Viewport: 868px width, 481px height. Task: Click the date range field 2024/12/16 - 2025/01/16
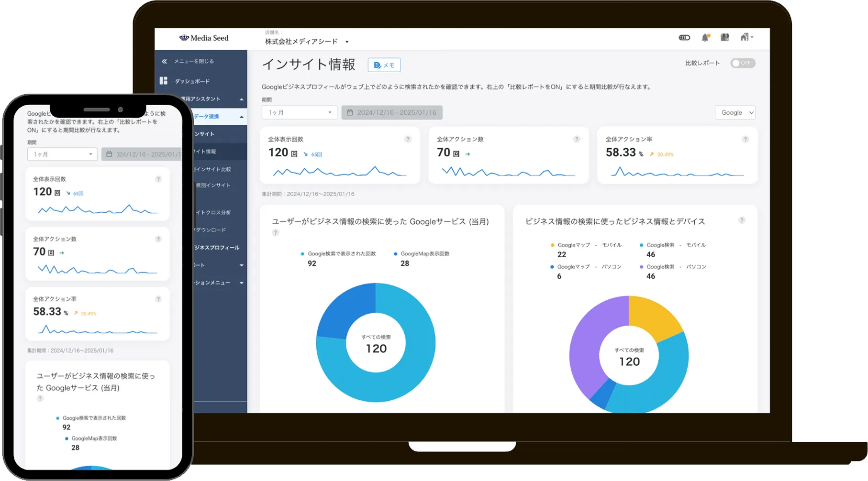tap(391, 112)
